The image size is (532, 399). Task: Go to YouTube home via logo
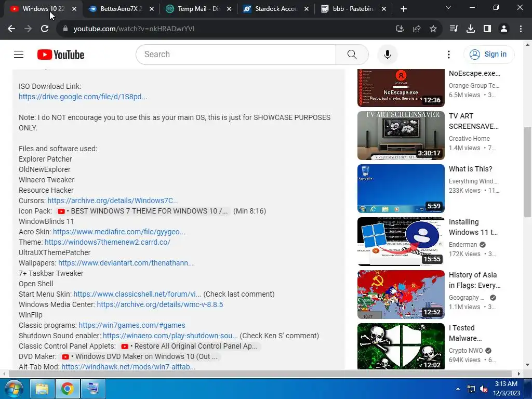pyautogui.click(x=61, y=54)
